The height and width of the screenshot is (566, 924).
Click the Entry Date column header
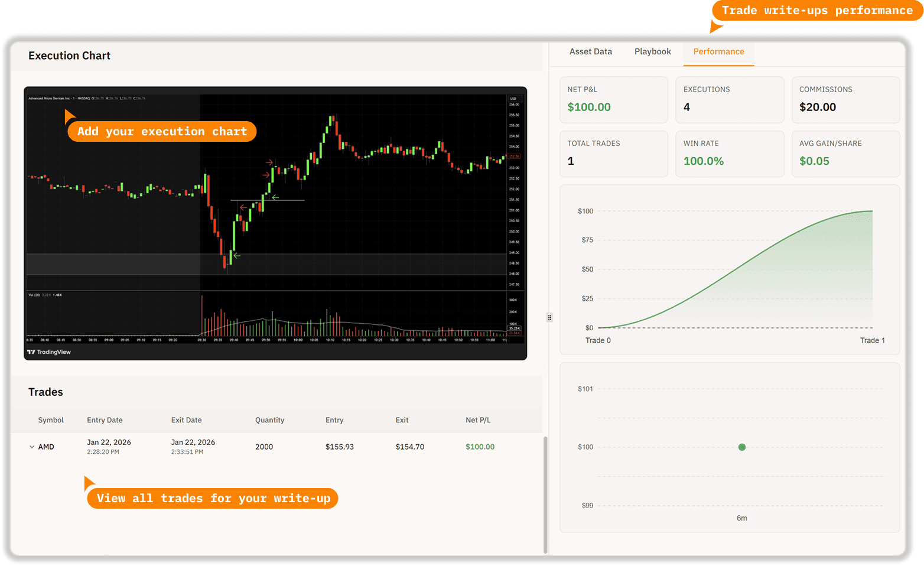[x=105, y=420]
